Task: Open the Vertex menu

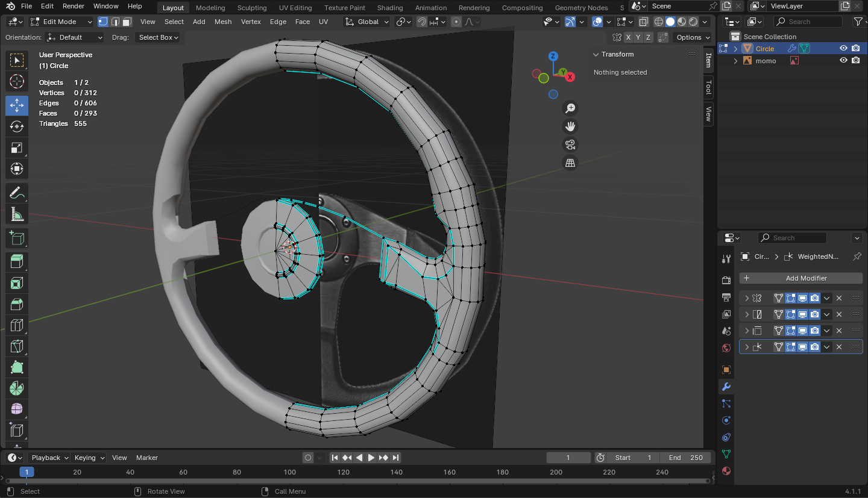Action: (x=251, y=22)
